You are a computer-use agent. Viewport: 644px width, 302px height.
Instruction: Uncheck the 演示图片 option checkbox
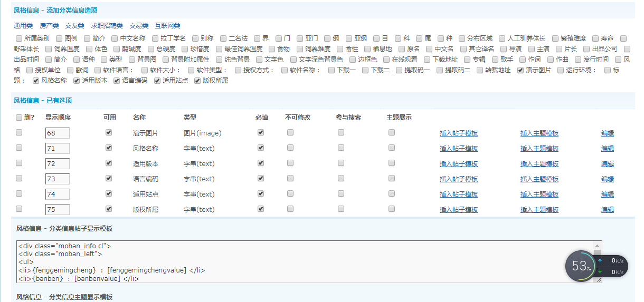tap(520, 70)
